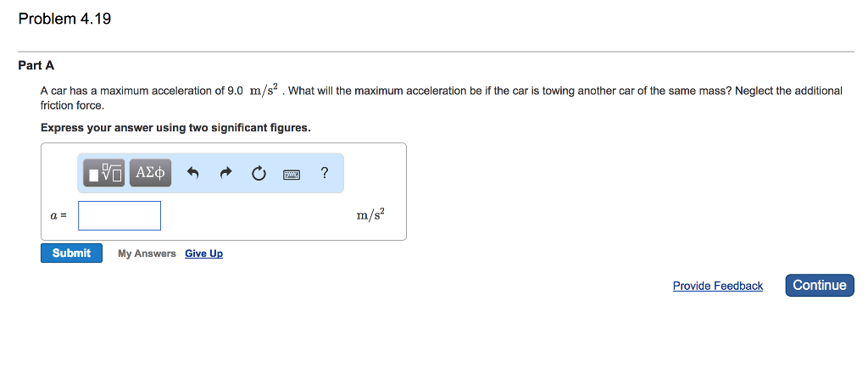This screenshot has width=868, height=373.
Task: Open help using the question mark icon
Action: coord(325,173)
